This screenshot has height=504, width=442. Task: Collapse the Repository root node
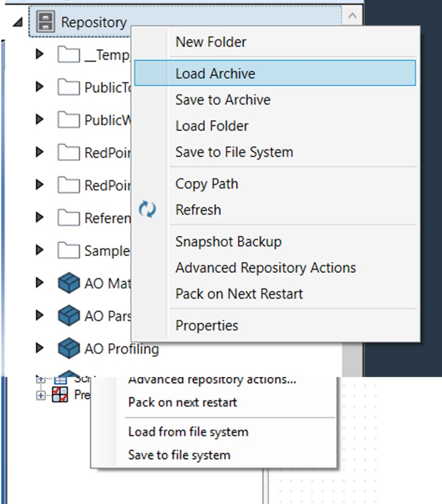tap(17, 23)
